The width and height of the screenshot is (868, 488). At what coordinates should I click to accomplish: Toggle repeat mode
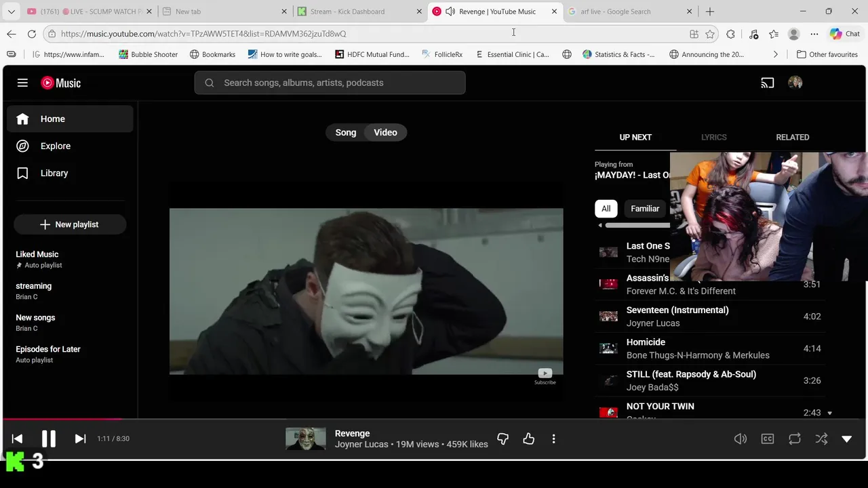click(x=795, y=439)
